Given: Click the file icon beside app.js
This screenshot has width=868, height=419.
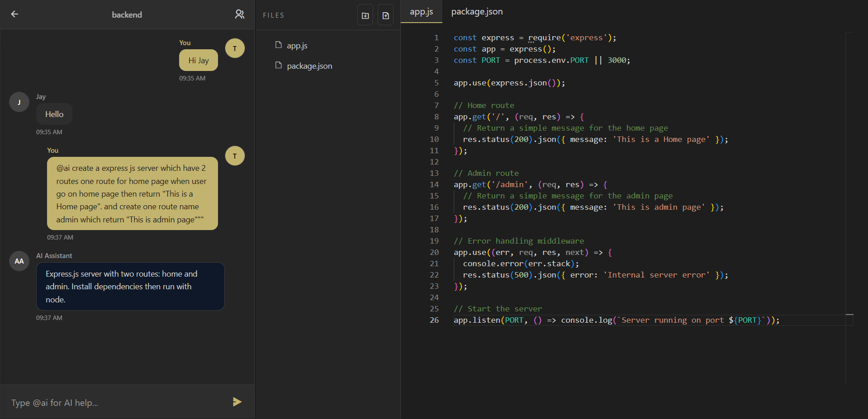Looking at the screenshot, I should (x=279, y=45).
